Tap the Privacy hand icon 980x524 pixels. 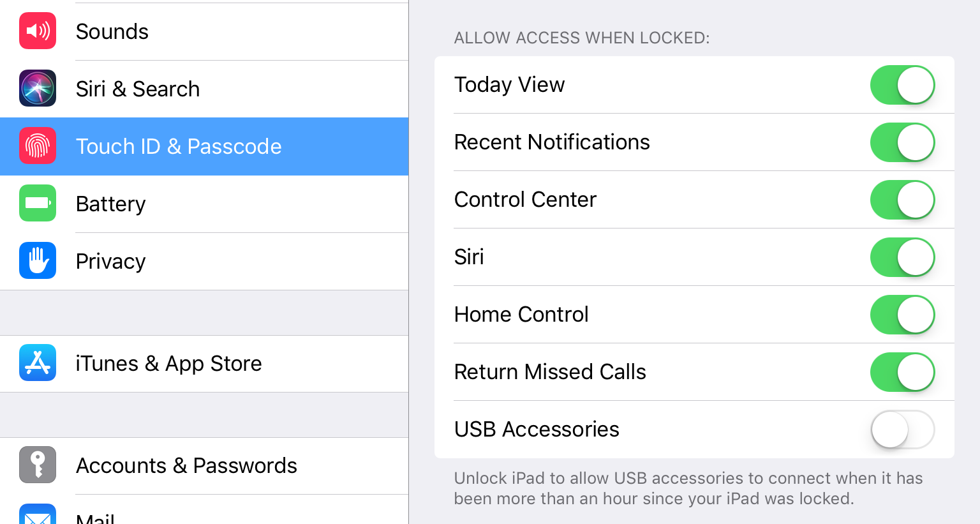[x=38, y=261]
